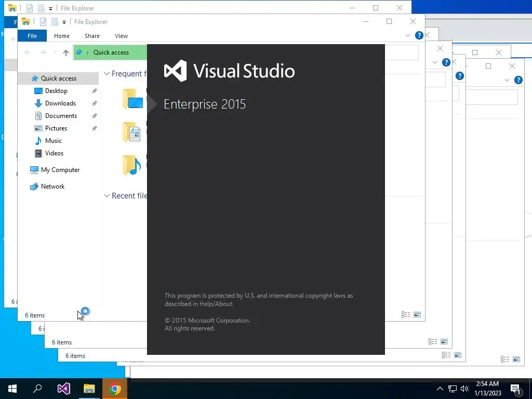Click Properties icon in front title bar
Image resolution: width=532 pixels, height=399 pixels.
tap(43, 22)
